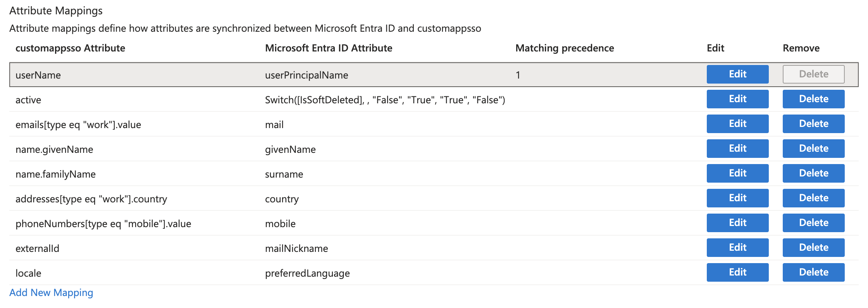868x308 pixels.
Task: Delete the name.givenName mapping
Action: click(813, 149)
